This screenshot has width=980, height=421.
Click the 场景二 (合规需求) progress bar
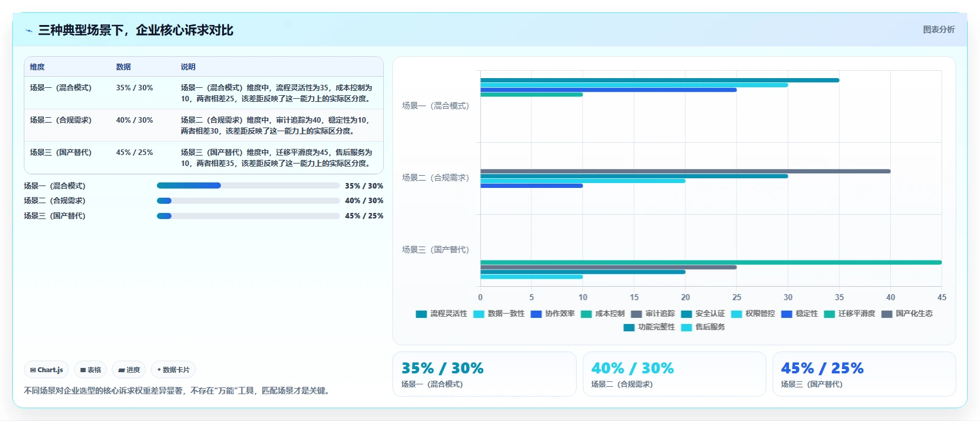pos(248,201)
